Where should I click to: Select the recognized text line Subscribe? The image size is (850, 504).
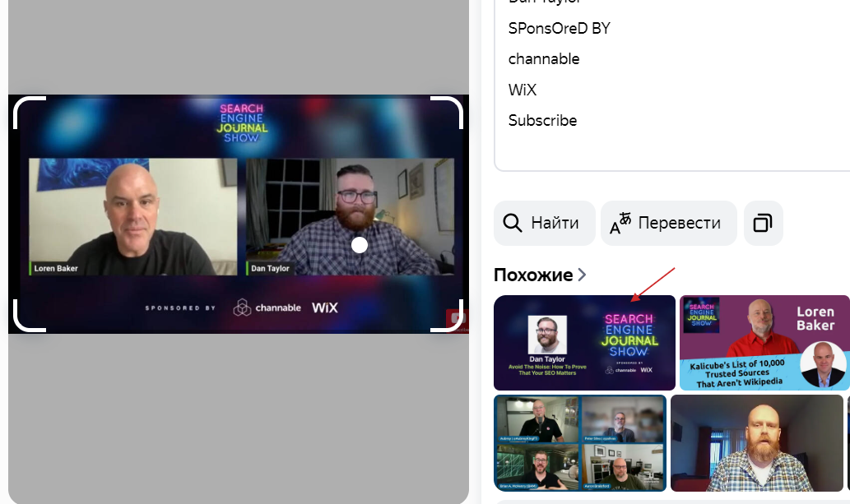(542, 120)
